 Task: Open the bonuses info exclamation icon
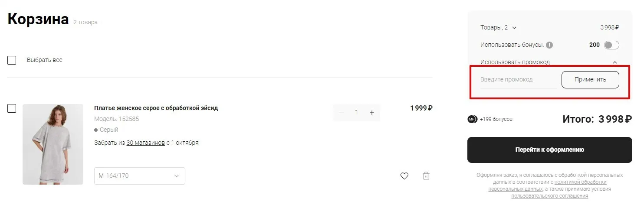(549, 45)
